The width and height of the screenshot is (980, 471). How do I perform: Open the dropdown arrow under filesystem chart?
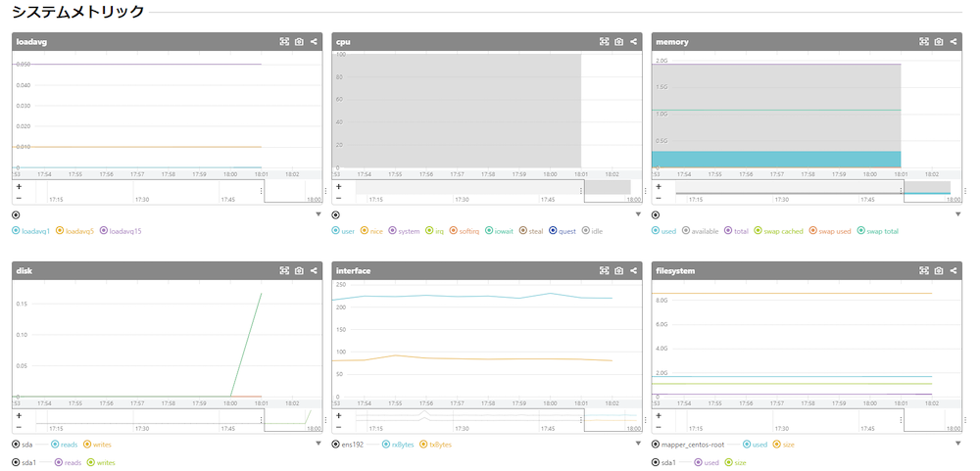(956, 444)
